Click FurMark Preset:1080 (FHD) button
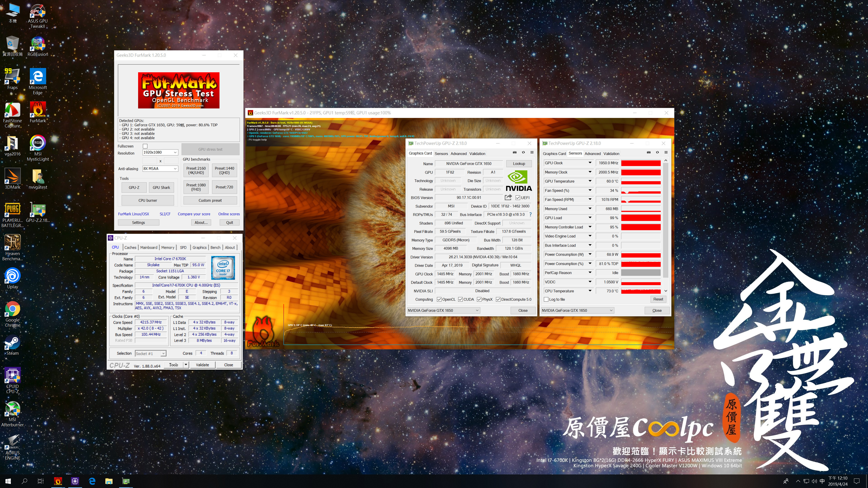 (x=196, y=187)
